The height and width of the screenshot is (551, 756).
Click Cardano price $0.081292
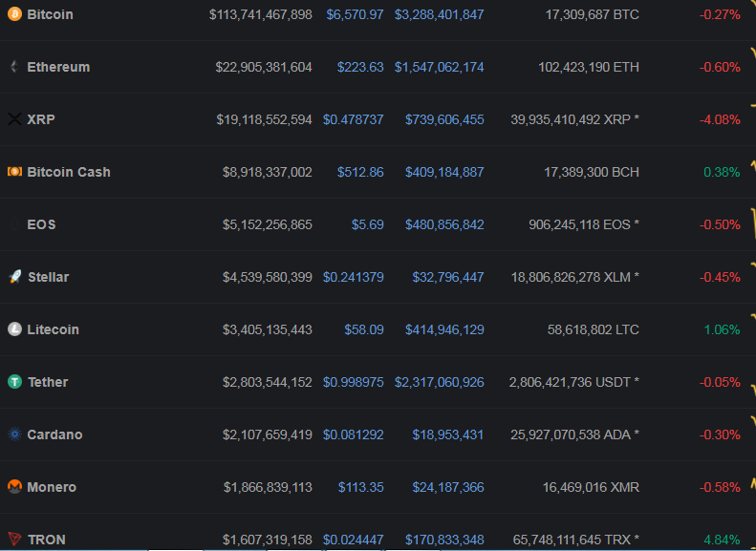tap(354, 434)
